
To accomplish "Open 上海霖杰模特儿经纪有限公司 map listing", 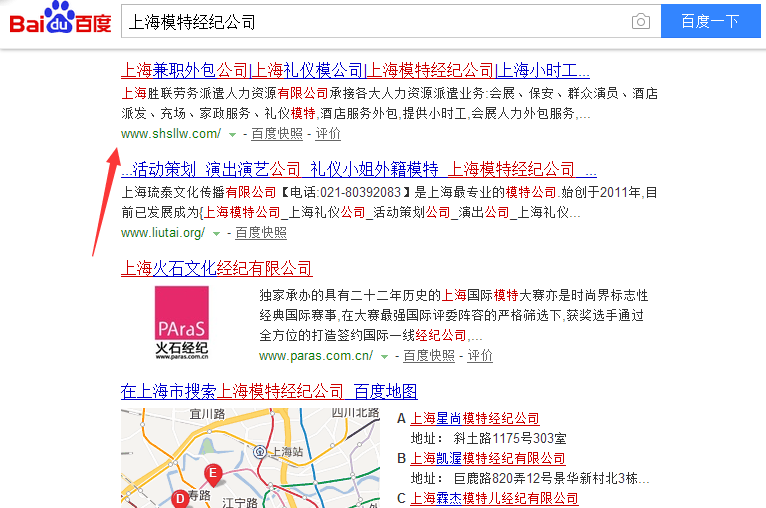I will pos(494,498).
